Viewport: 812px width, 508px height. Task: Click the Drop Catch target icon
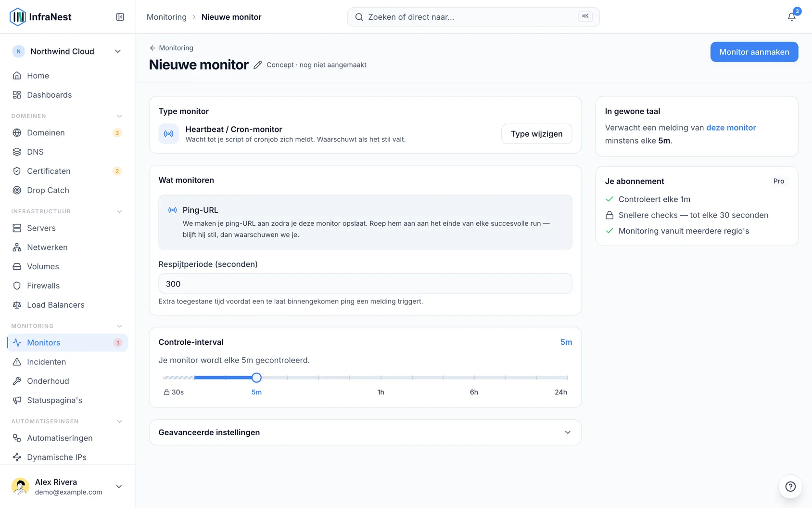(x=17, y=190)
